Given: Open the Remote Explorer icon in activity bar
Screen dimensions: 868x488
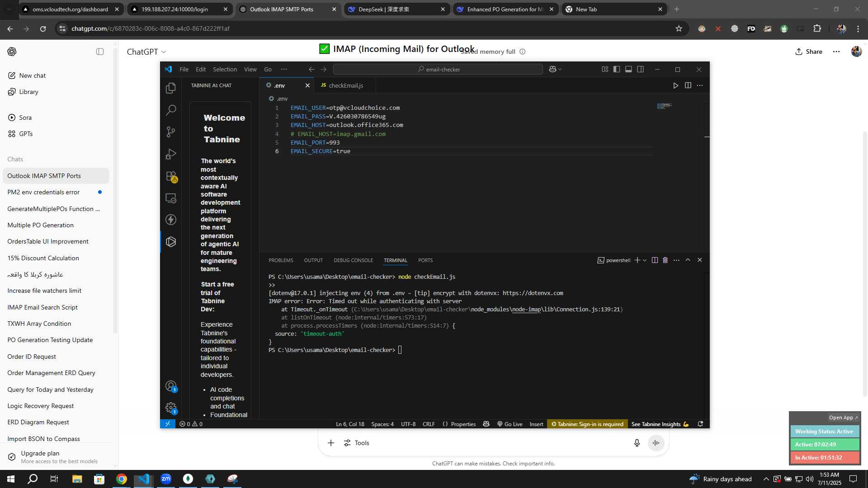Looking at the screenshot, I should [x=171, y=198].
